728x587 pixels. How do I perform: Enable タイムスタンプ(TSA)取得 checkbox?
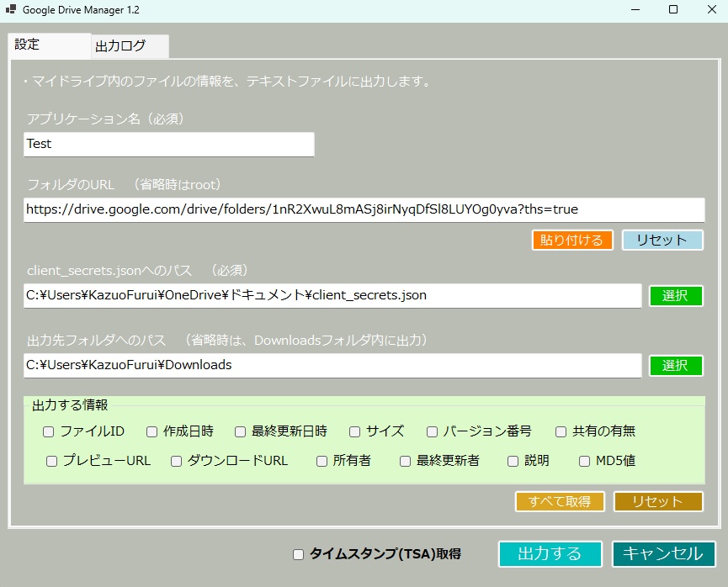coord(298,554)
